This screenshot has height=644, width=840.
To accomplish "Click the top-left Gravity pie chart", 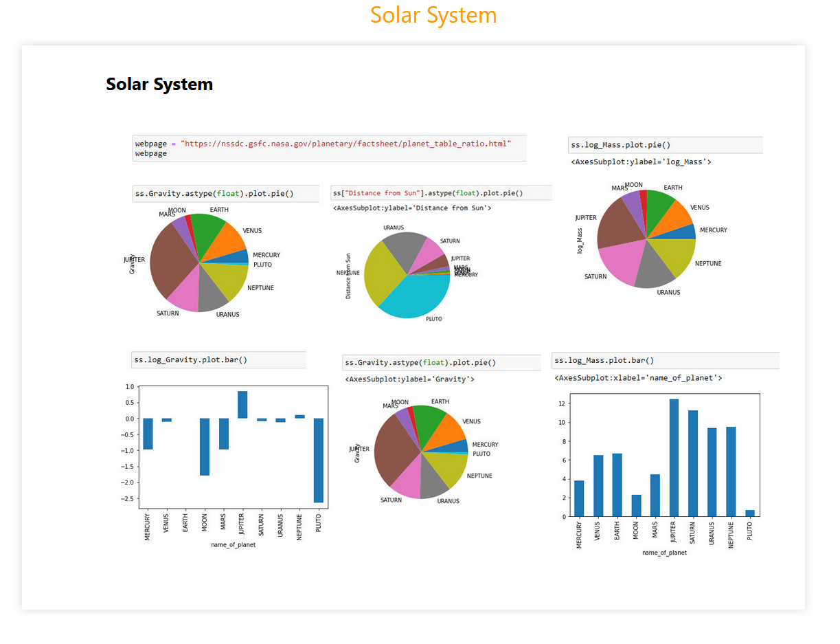I will point(199,263).
